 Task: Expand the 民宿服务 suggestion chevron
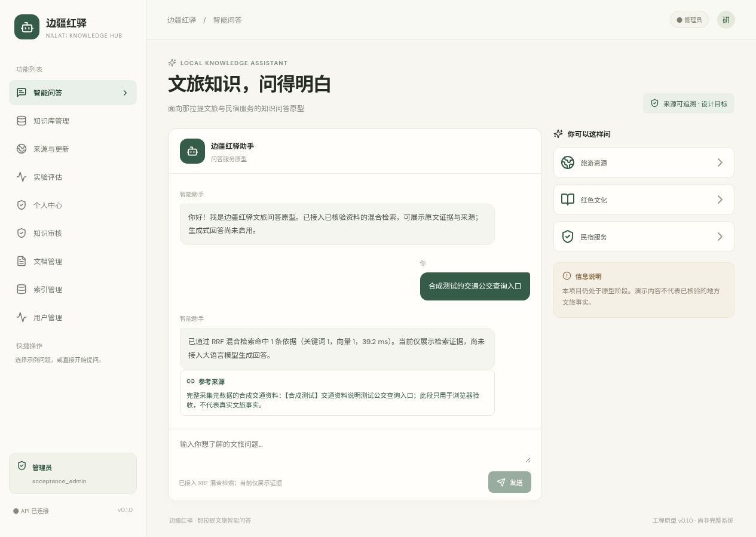[x=720, y=237]
